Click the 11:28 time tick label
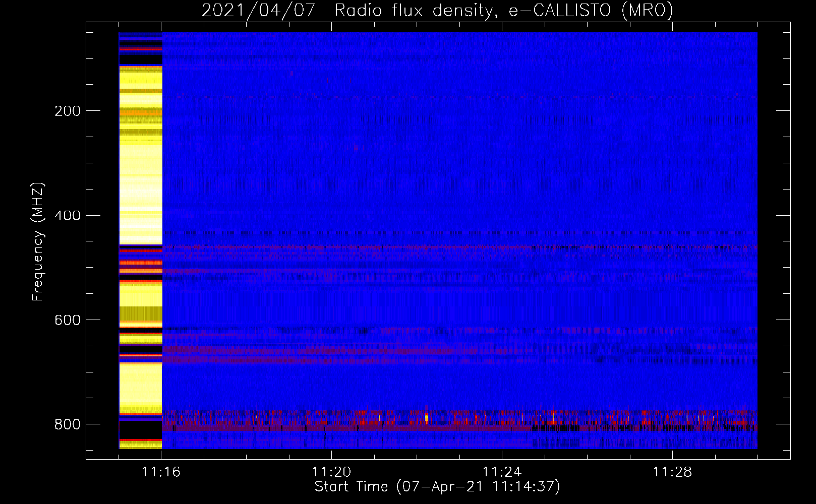This screenshot has height=504, width=816. pyautogui.click(x=672, y=472)
